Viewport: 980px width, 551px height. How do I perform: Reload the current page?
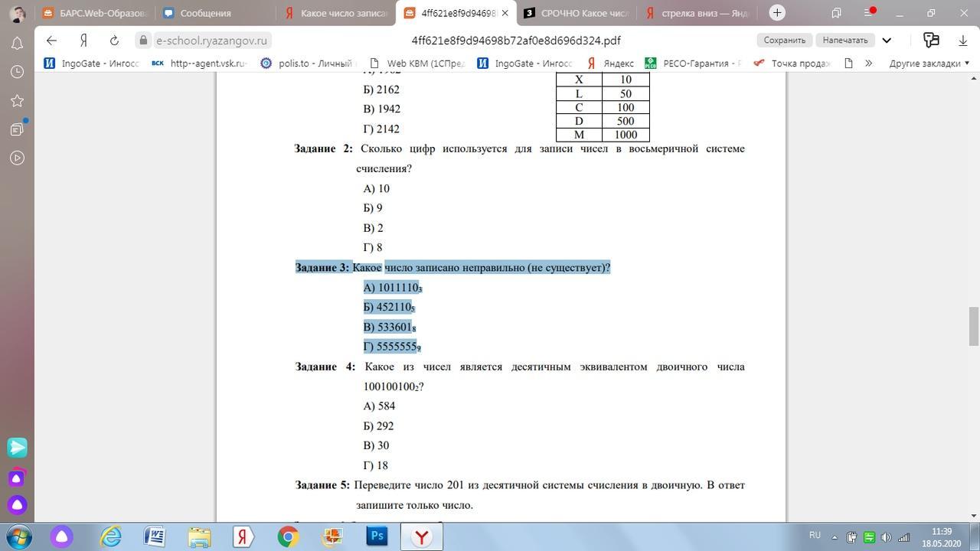tap(114, 41)
